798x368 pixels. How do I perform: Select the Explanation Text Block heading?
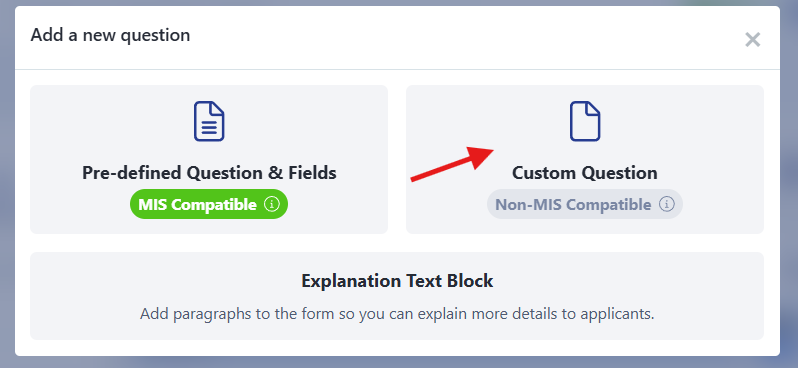tap(397, 281)
